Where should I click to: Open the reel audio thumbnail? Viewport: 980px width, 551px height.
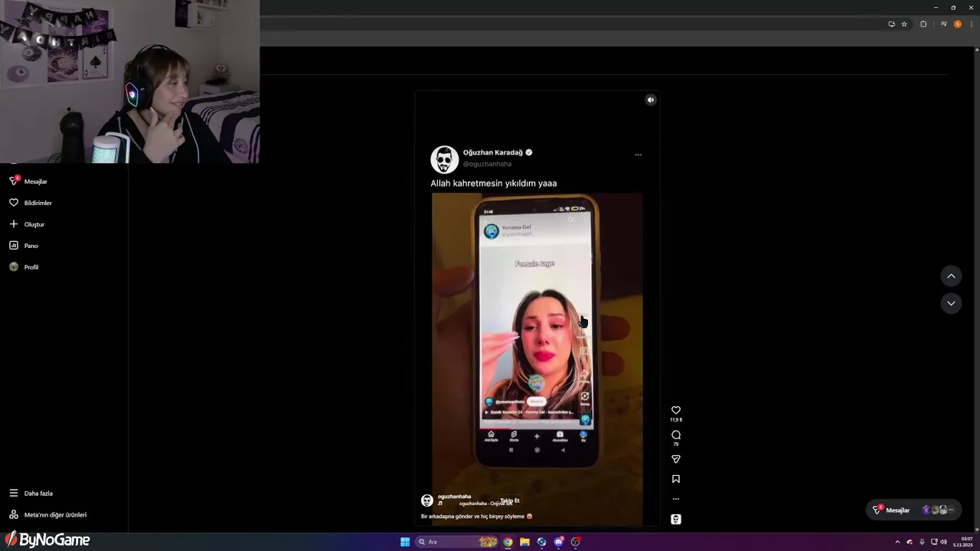[x=676, y=520]
